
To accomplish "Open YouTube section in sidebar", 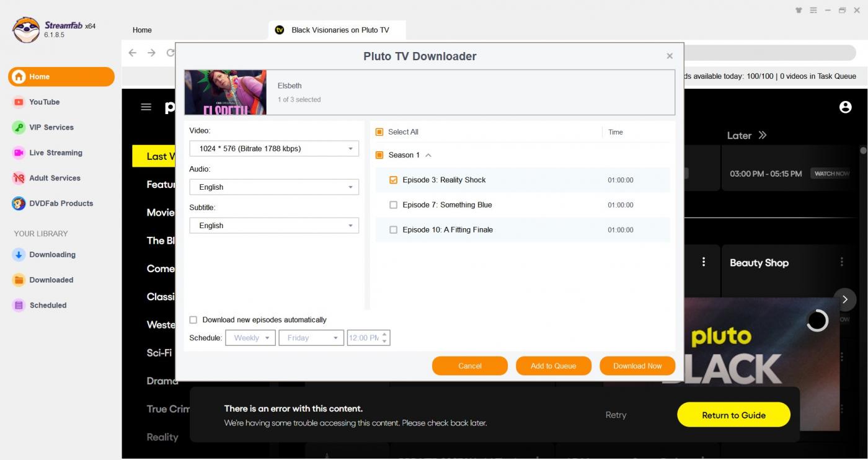I will [44, 102].
